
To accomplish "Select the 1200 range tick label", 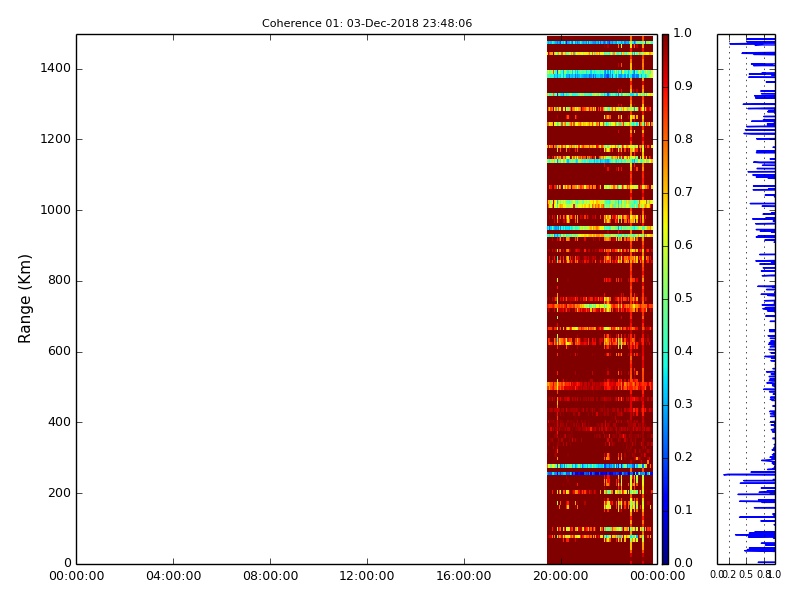I will 55,139.
